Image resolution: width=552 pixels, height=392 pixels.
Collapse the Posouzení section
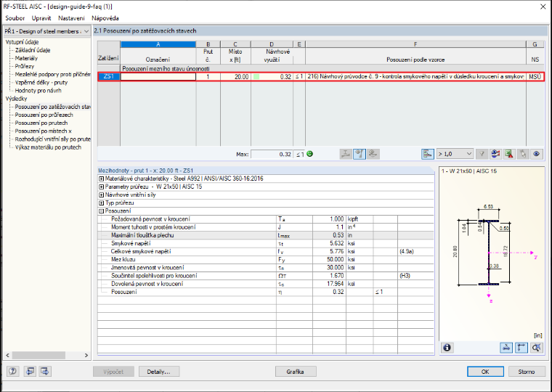click(x=102, y=211)
